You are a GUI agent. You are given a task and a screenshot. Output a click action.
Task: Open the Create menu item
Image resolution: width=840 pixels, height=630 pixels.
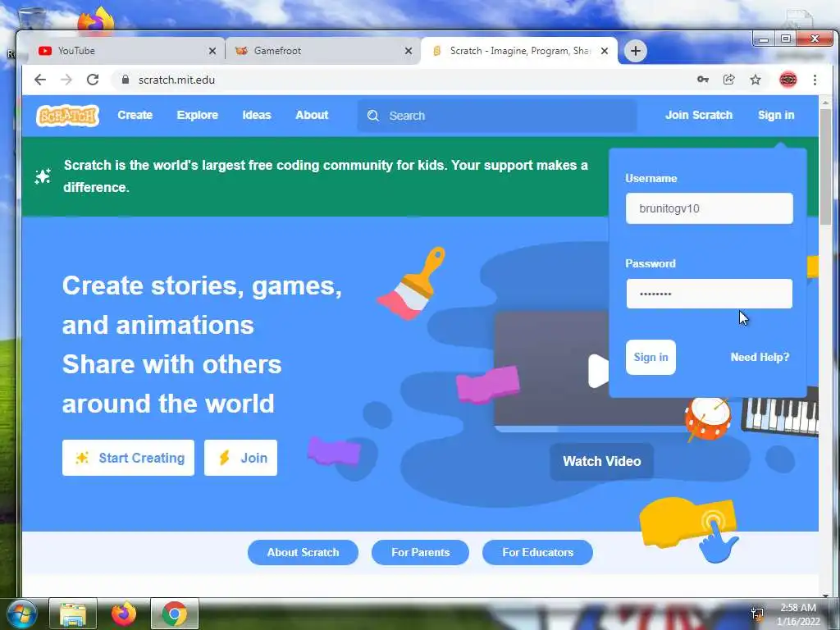tap(135, 115)
